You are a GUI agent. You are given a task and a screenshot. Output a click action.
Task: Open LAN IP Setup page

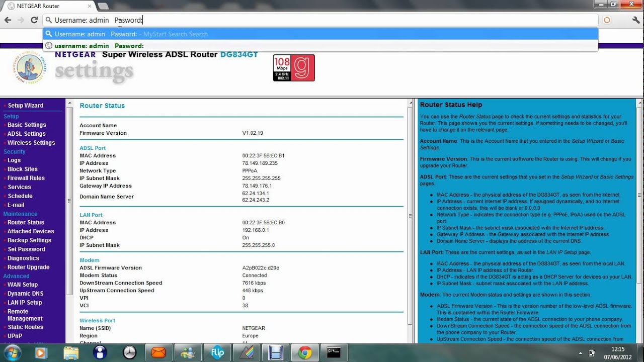click(x=25, y=303)
